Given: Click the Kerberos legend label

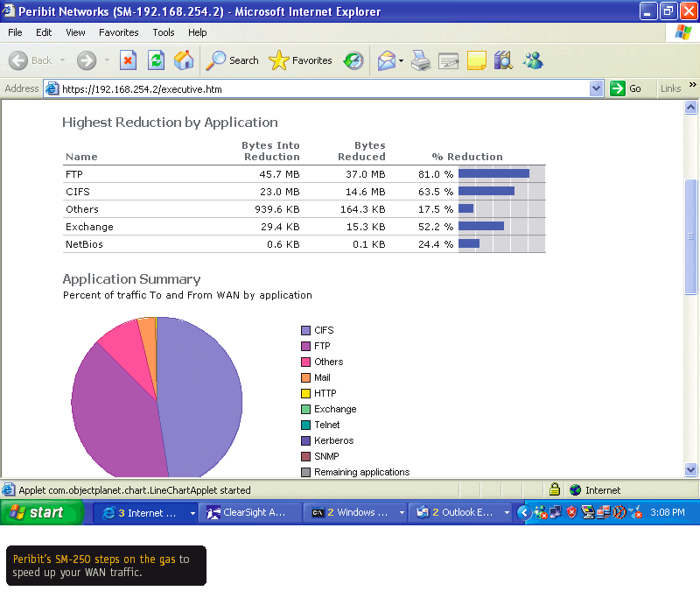Looking at the screenshot, I should coord(333,440).
